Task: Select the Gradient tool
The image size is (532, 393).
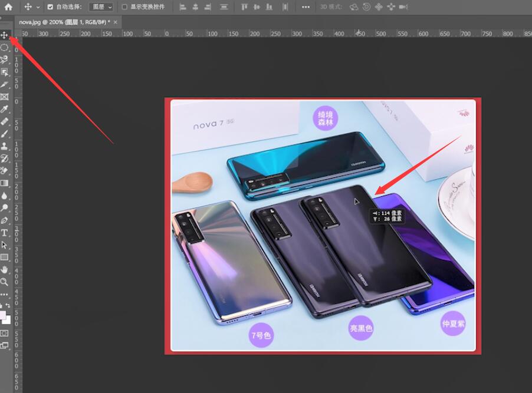Action: (4, 183)
